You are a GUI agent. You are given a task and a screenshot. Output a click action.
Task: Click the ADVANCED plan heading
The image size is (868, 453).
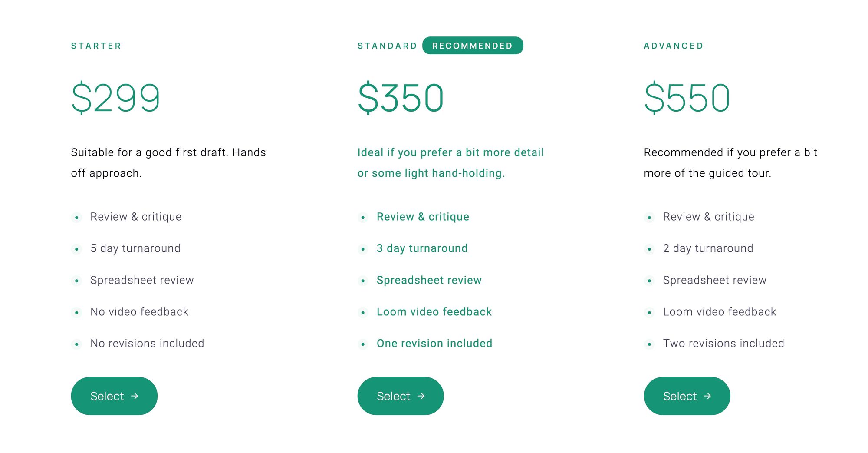coord(674,46)
